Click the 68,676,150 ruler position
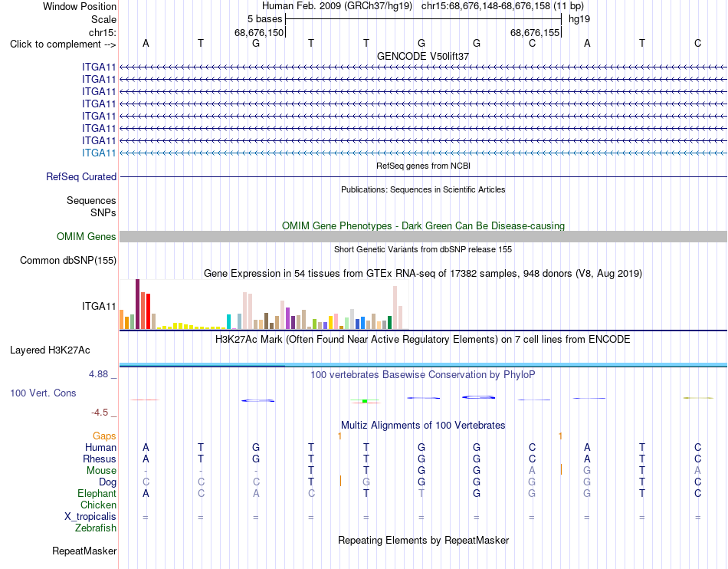728x569 pixels. (258, 32)
